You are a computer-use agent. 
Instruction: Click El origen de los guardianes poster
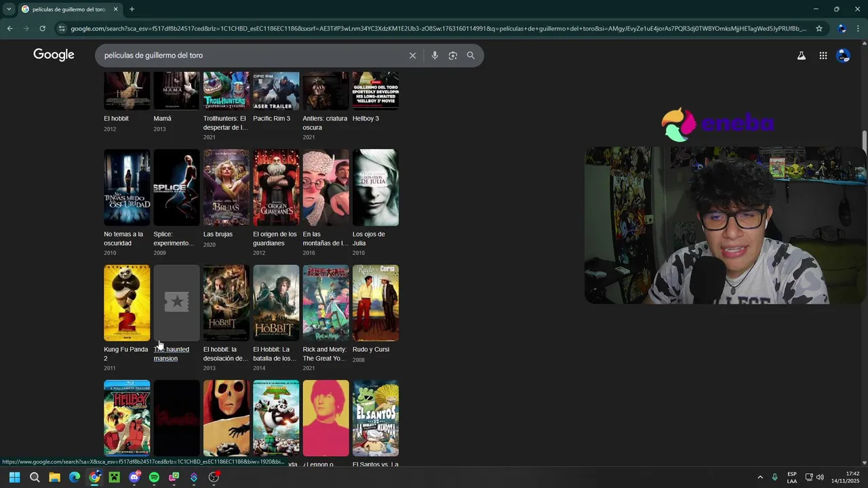[276, 188]
